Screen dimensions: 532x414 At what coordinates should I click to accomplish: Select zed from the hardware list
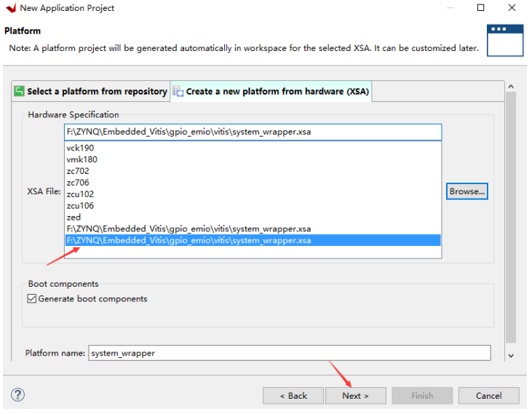pyautogui.click(x=253, y=217)
